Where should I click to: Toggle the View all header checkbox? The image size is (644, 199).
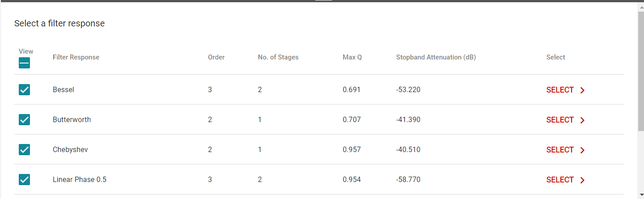[x=24, y=63]
